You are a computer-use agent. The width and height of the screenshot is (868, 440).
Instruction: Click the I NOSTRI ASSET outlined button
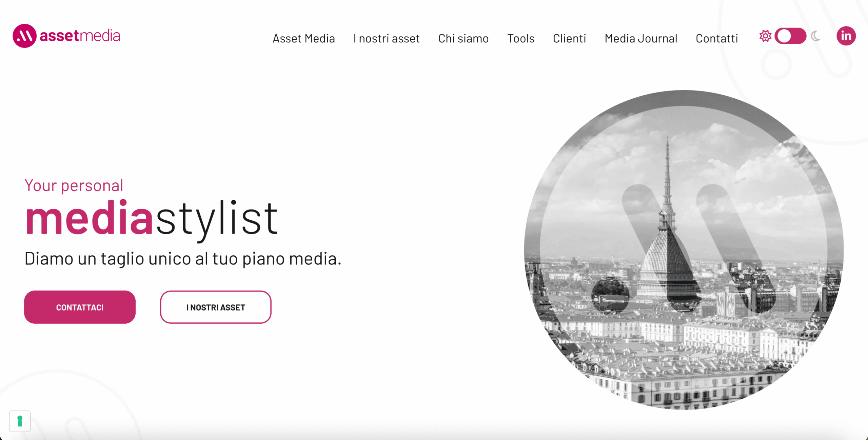tap(216, 307)
